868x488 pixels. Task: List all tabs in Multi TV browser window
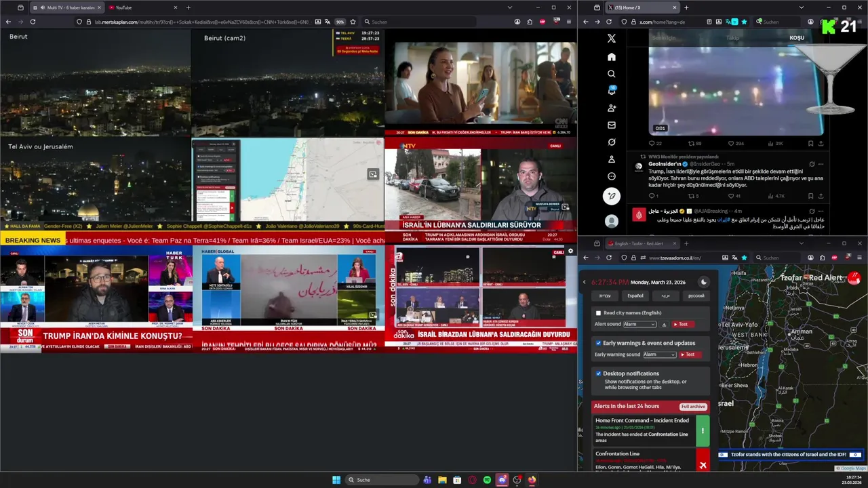509,7
